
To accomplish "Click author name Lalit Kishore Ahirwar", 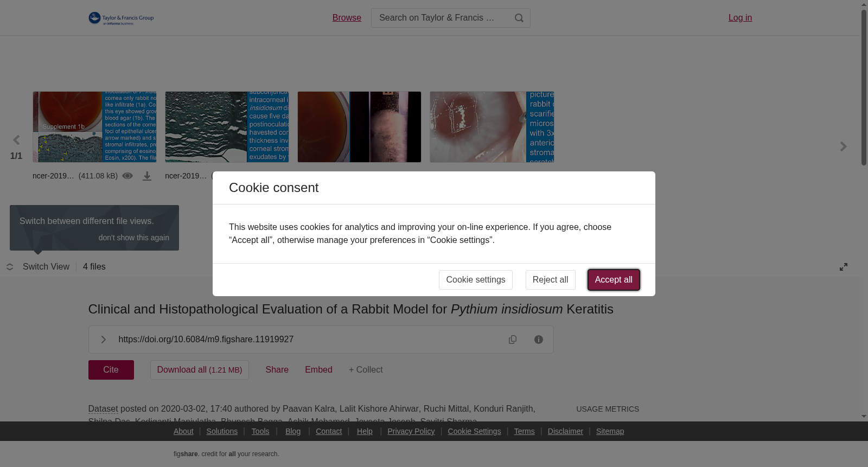I will 379,409.
